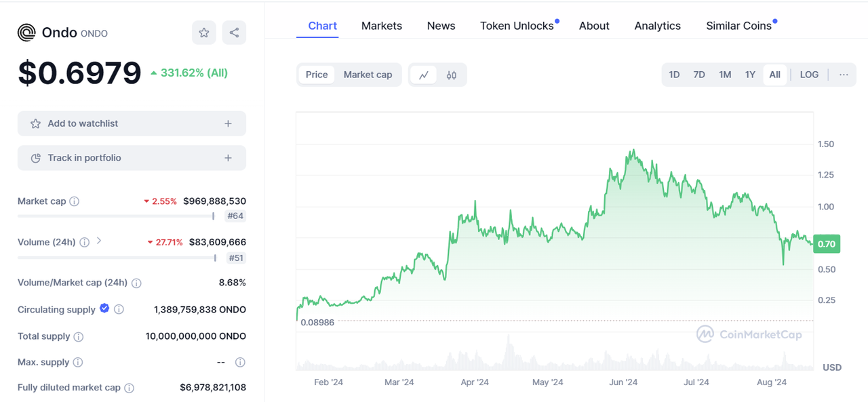Open the Token Unlocks tab
The height and width of the screenshot is (402, 868).
517,26
